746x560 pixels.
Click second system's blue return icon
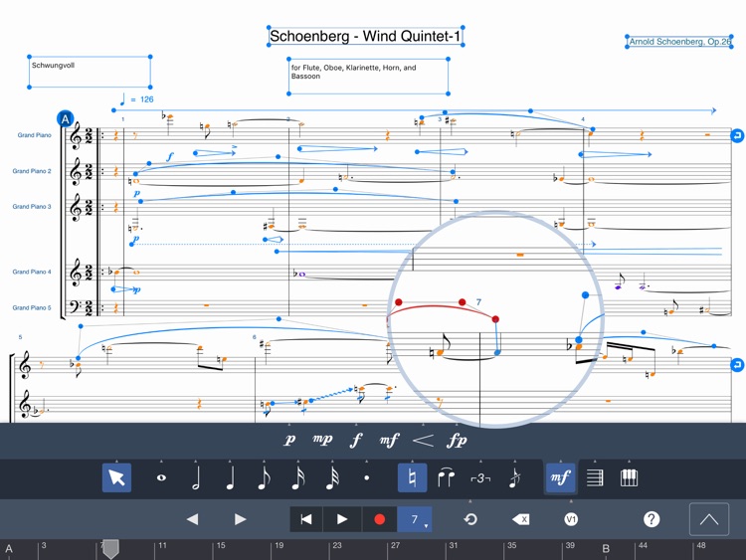click(x=737, y=365)
